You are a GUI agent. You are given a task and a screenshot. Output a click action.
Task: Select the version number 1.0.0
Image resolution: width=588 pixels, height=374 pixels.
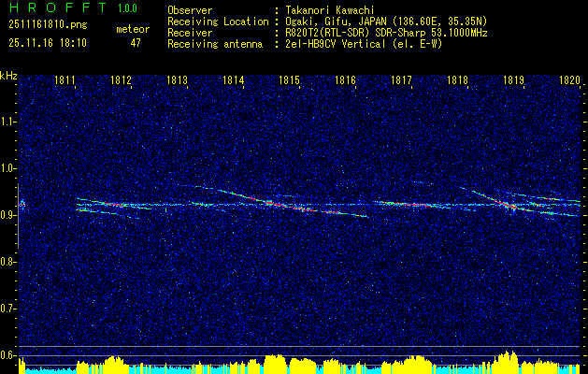127,7
